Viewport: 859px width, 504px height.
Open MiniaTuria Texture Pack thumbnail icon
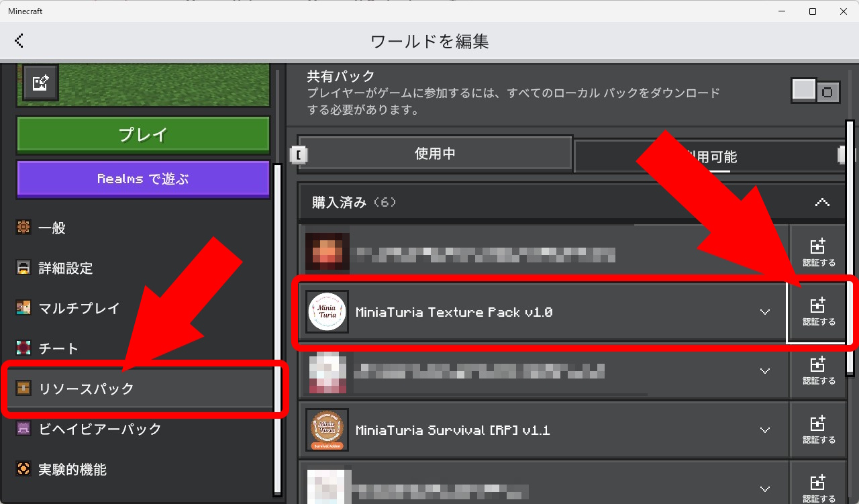click(x=327, y=312)
